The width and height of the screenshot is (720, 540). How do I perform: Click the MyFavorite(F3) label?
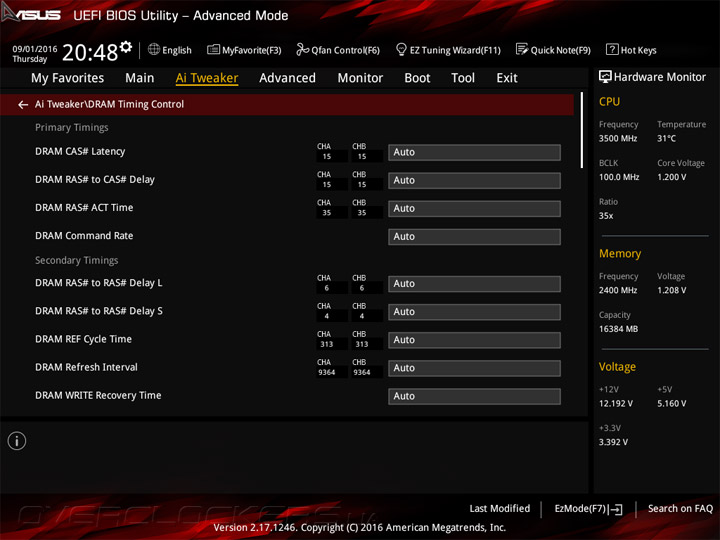tap(252, 50)
